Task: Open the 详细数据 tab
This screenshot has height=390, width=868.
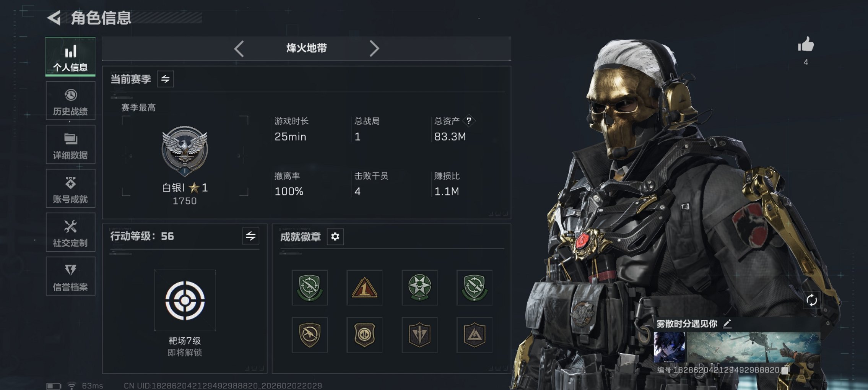Action: pyautogui.click(x=70, y=145)
